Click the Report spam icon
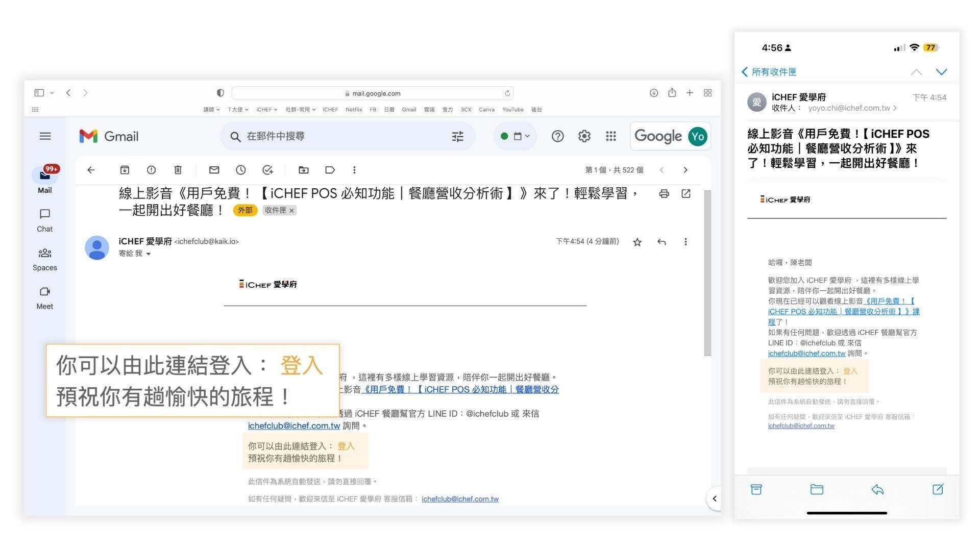This screenshot has width=980, height=551. 151,170
